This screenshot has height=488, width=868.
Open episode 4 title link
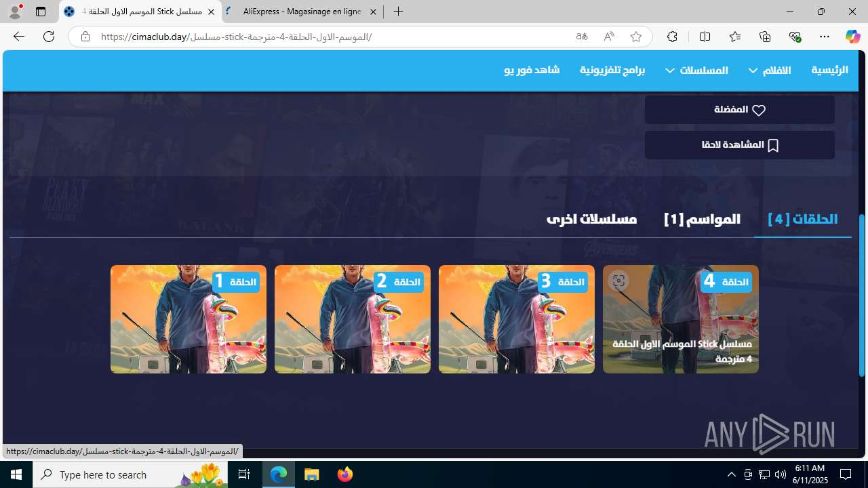[x=682, y=351]
